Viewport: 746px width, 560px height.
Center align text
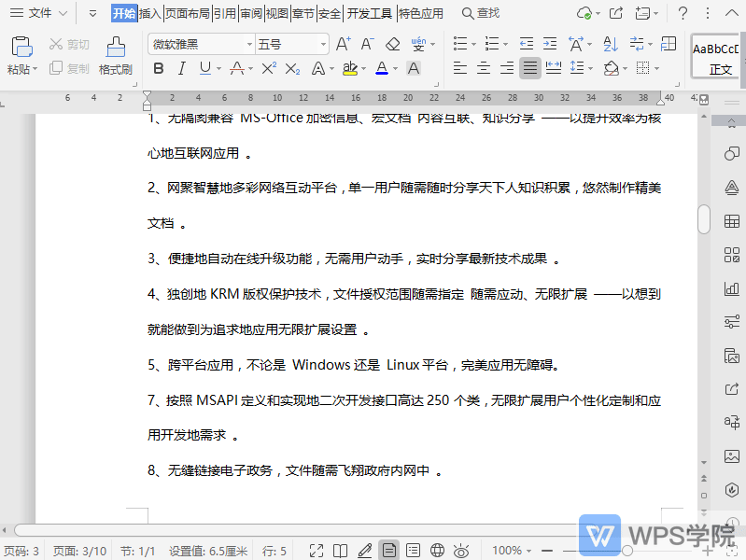point(484,68)
